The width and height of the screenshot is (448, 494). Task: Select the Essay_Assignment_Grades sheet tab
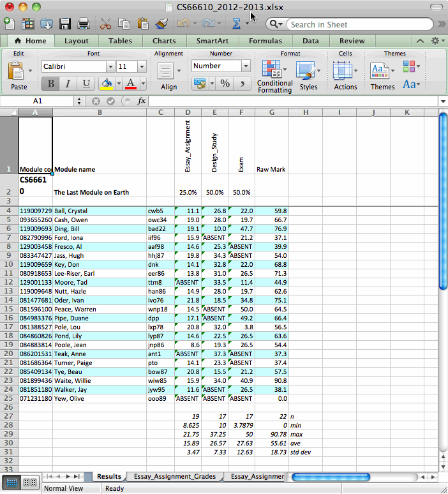pyautogui.click(x=175, y=476)
